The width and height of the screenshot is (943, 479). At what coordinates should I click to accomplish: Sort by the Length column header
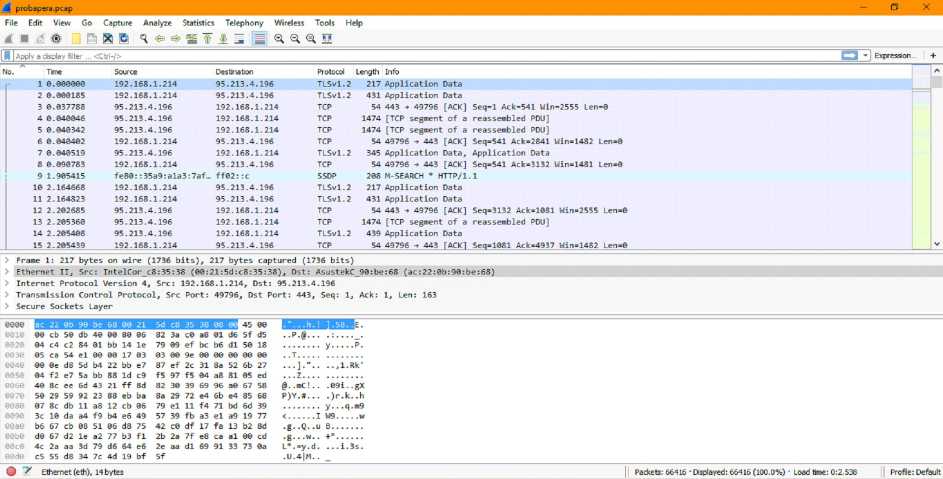[367, 72]
